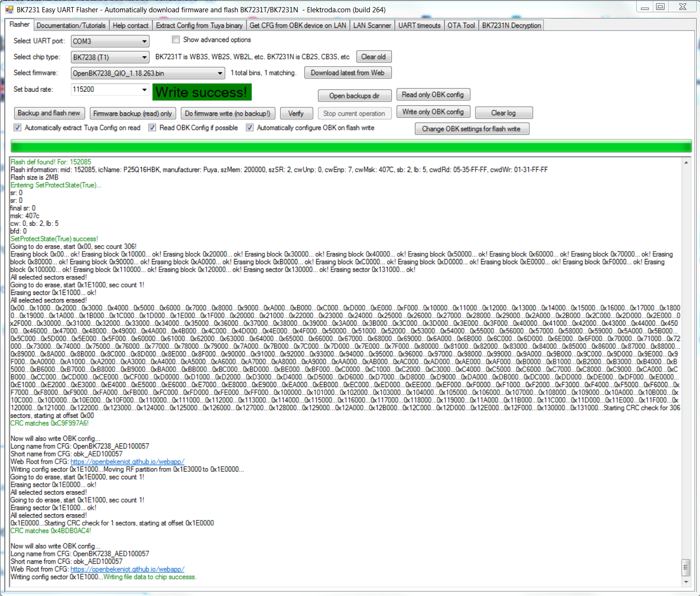Image resolution: width=700 pixels, height=596 pixels.
Task: Click the log scrollbar up arrow
Action: (x=686, y=162)
